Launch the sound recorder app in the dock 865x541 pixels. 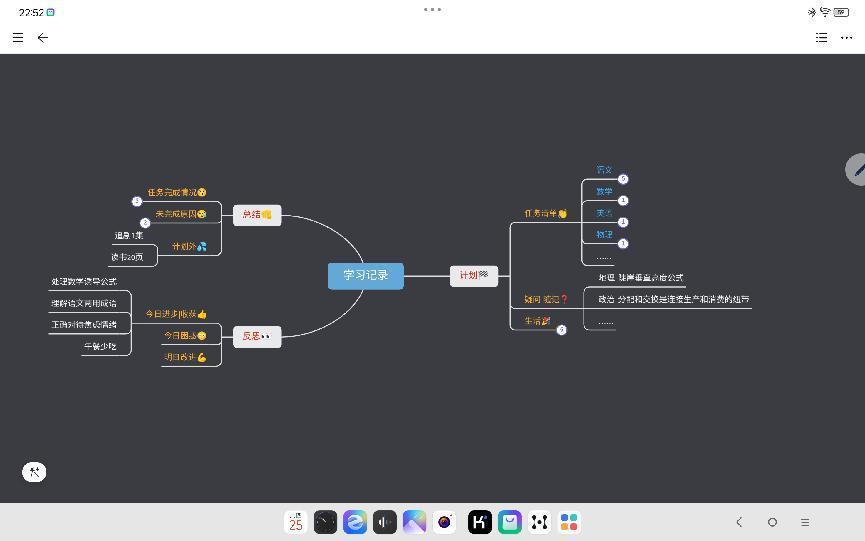tap(385, 522)
